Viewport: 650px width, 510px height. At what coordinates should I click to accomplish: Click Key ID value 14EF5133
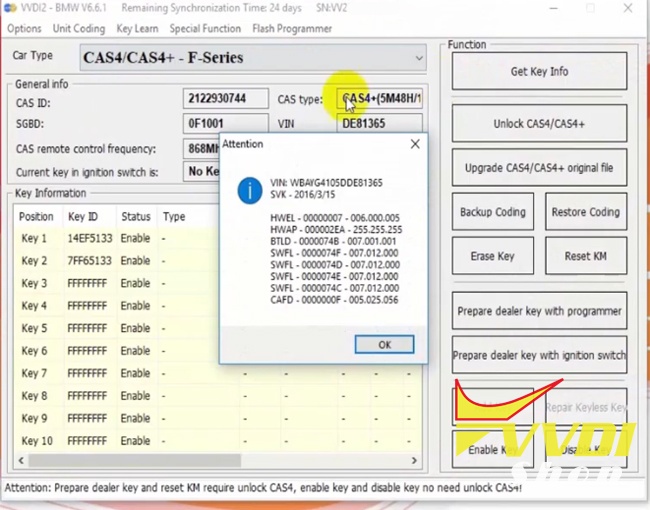pyautogui.click(x=90, y=238)
